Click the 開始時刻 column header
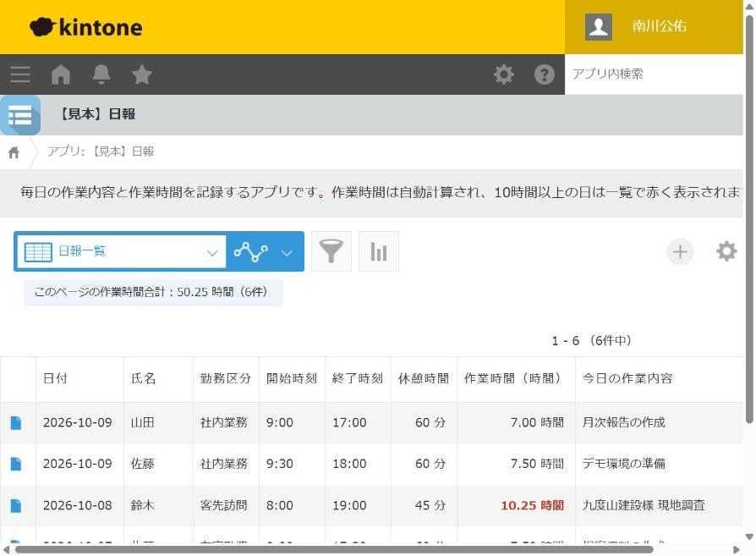 click(x=292, y=379)
